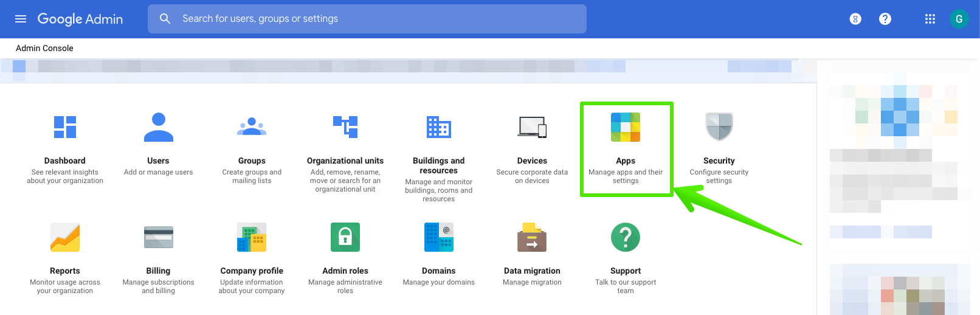Click 'Manage and monitor buildings, rooms' description

[x=439, y=190]
